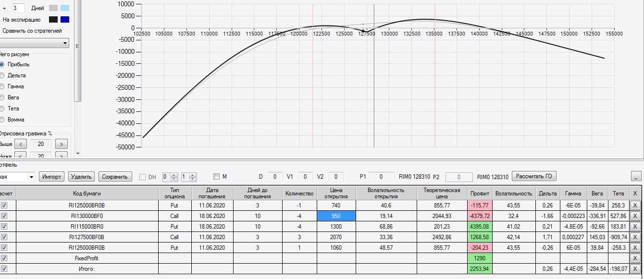Select the Дельта radio option
Viewport: 644px width, 279px height.
[2, 75]
